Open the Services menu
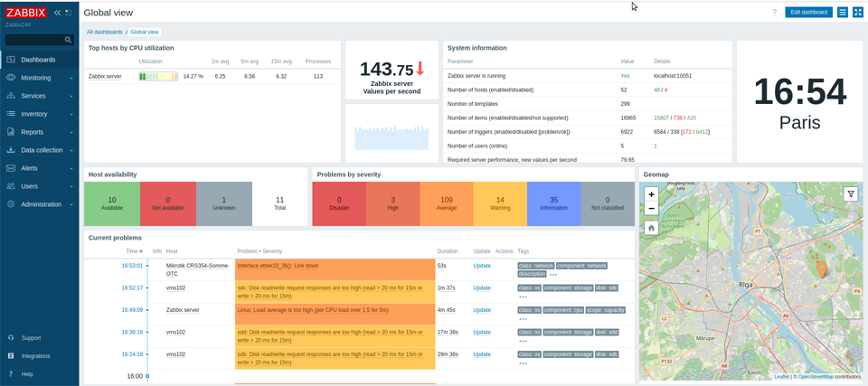 point(39,96)
